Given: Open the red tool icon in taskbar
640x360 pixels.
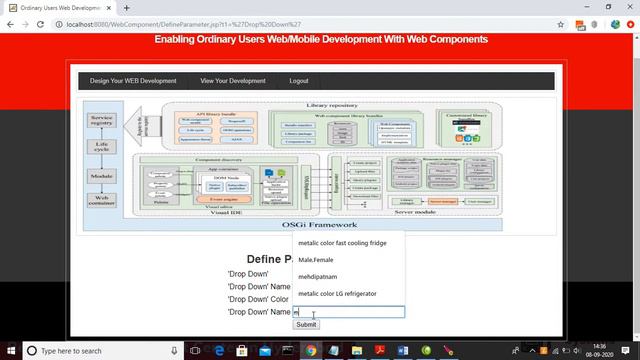Looking at the screenshot, I should point(449,351).
